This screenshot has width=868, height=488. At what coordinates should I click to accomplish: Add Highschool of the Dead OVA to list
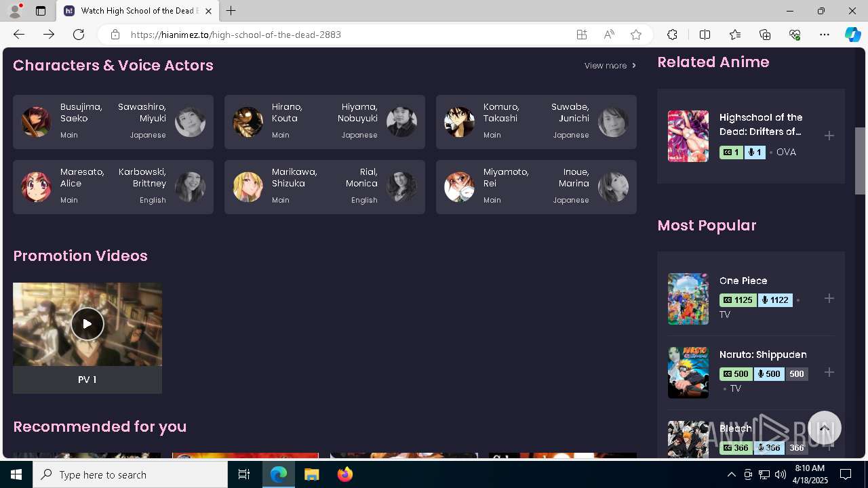click(829, 136)
